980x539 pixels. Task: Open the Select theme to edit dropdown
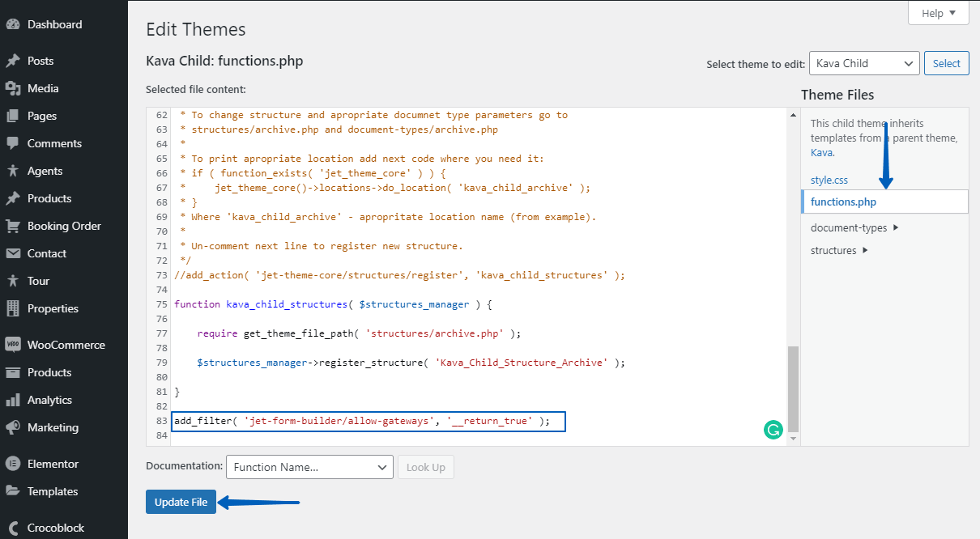point(863,63)
